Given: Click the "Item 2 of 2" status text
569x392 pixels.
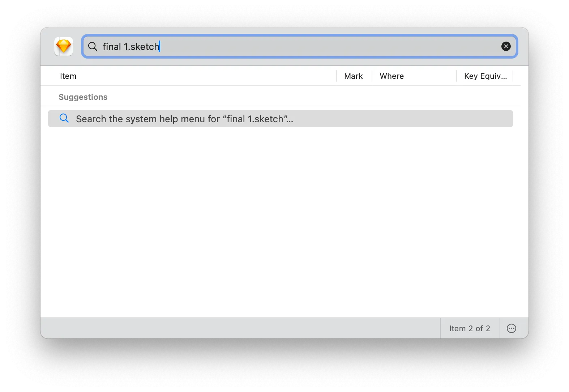Looking at the screenshot, I should coord(470,328).
